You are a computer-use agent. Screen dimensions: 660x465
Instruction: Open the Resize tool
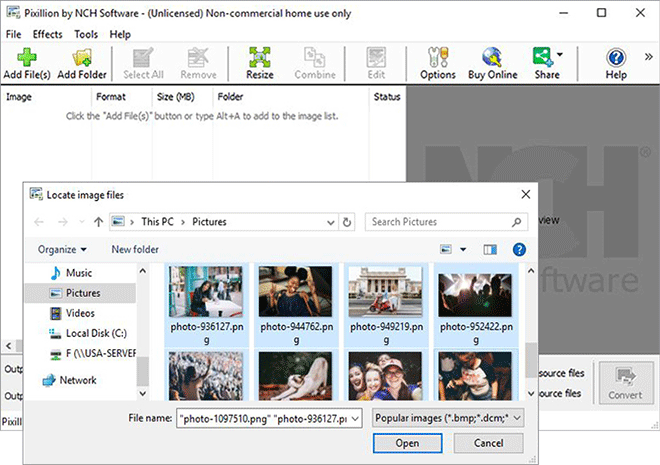(x=260, y=61)
